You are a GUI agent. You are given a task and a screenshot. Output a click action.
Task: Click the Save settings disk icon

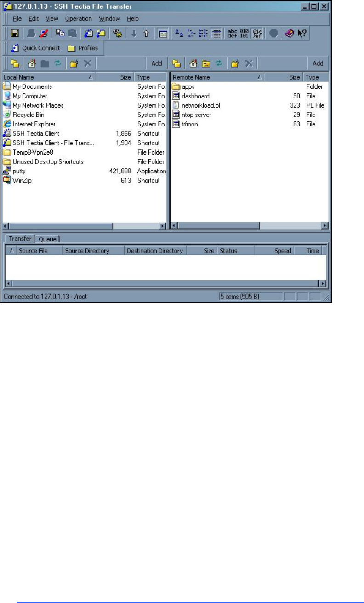[14, 34]
